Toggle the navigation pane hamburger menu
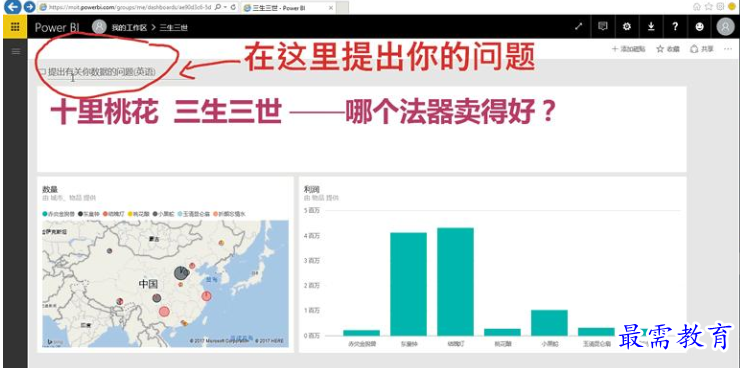Screen dimensions: 740x368 pyautogui.click(x=16, y=51)
